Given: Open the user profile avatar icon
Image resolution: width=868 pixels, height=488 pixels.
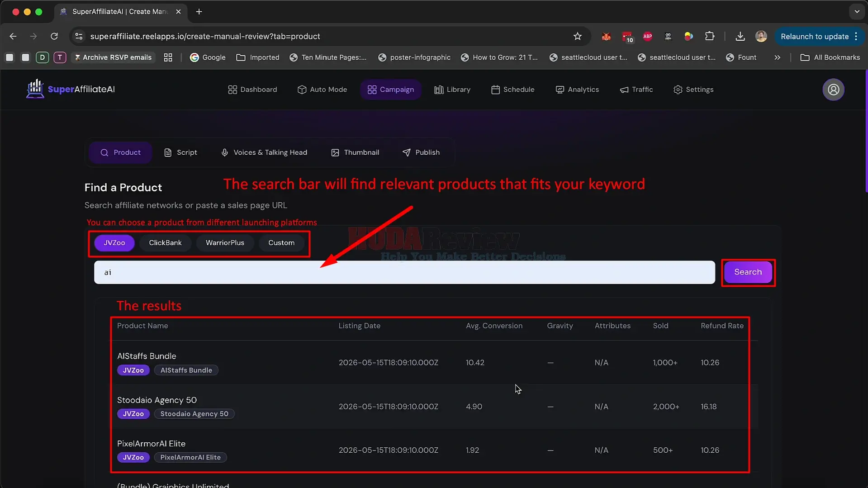Looking at the screenshot, I should tap(833, 90).
